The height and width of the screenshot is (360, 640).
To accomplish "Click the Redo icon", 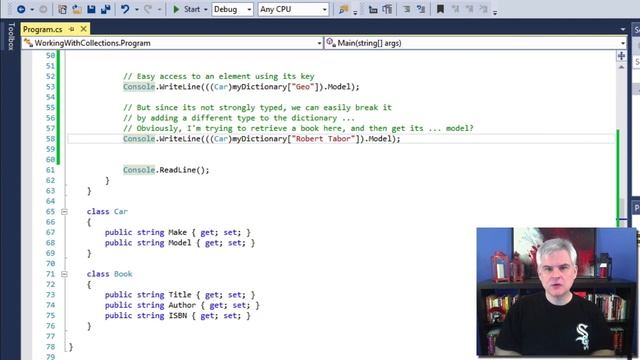I will 148,9.
